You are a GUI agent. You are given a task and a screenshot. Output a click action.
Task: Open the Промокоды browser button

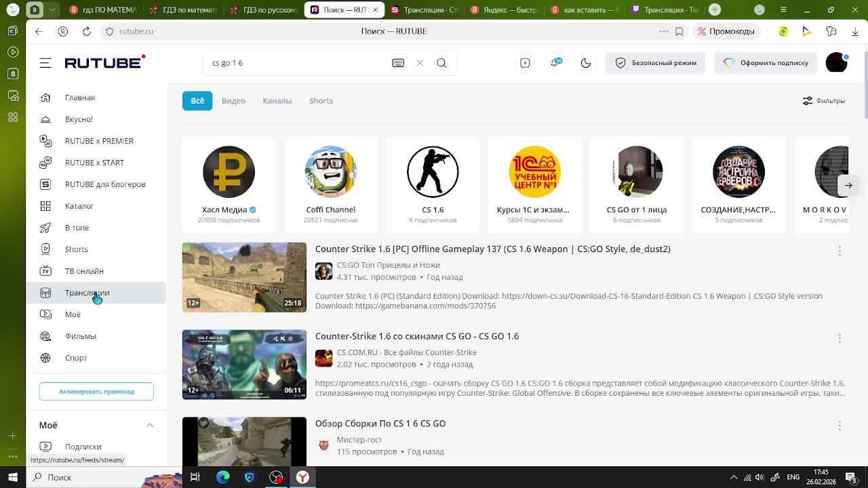726,31
